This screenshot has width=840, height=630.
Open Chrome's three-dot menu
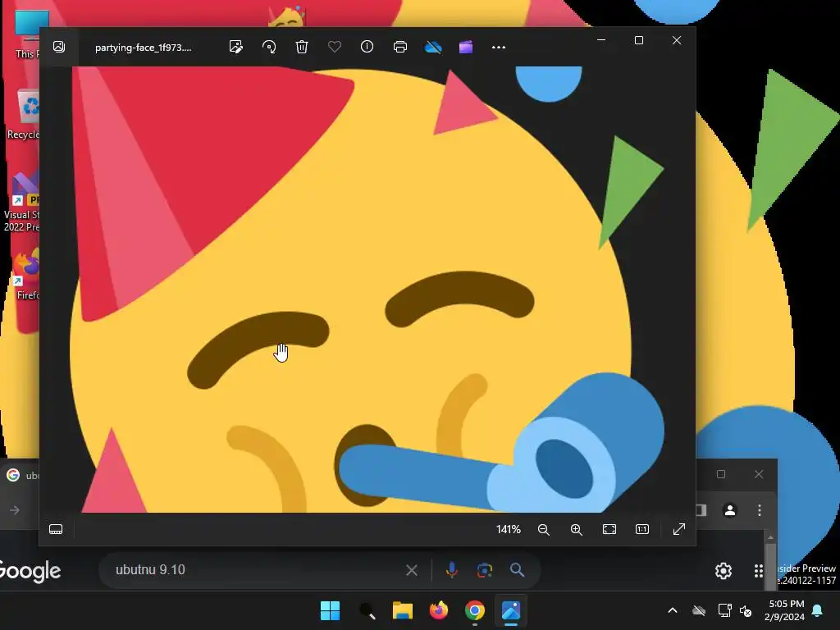click(x=759, y=510)
